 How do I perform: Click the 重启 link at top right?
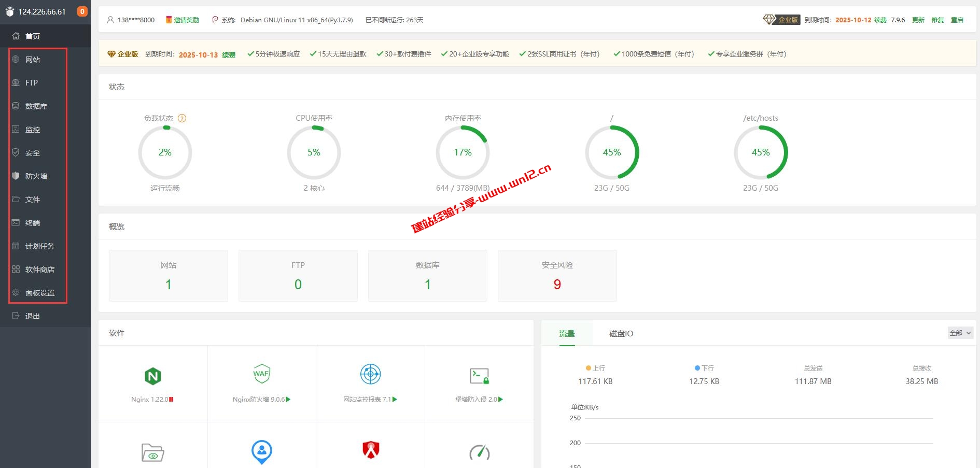pos(957,20)
